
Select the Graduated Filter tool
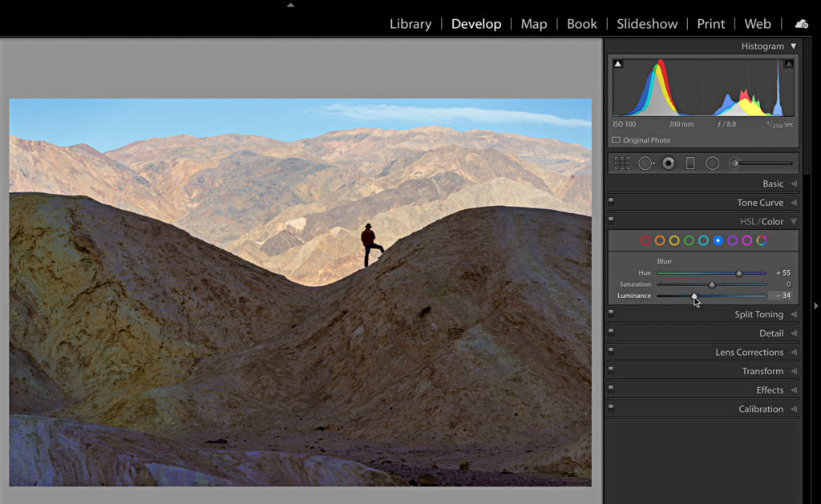690,163
